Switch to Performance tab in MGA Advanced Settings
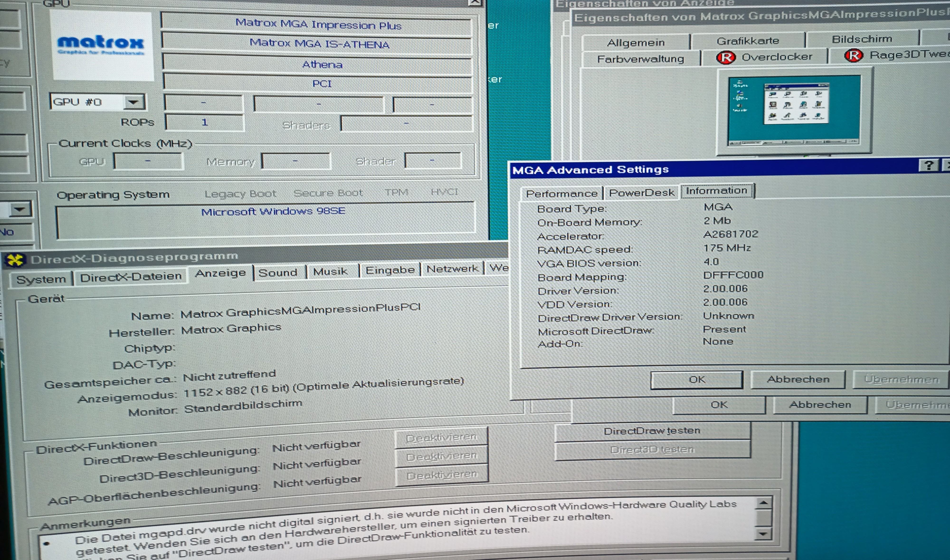Screen dimensions: 950x560 pos(561,194)
